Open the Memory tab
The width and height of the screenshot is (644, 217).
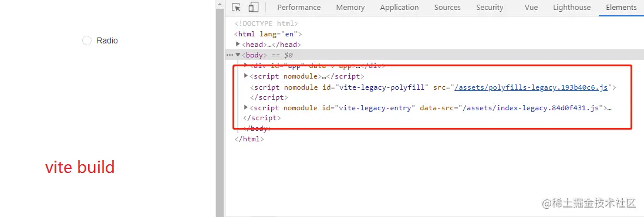350,8
